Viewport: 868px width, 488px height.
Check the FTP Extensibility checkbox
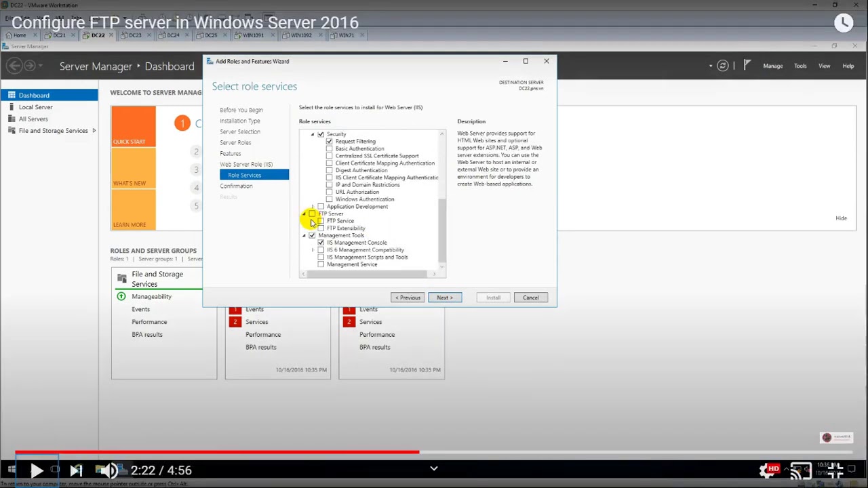pyautogui.click(x=321, y=228)
